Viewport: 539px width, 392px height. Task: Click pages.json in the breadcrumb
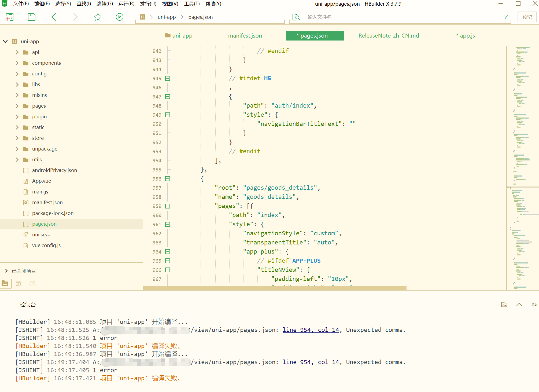(x=200, y=17)
